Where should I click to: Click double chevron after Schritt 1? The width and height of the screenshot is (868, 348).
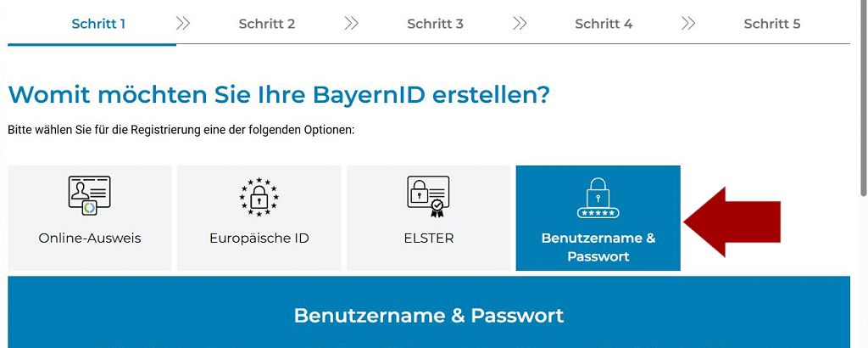[x=182, y=24]
